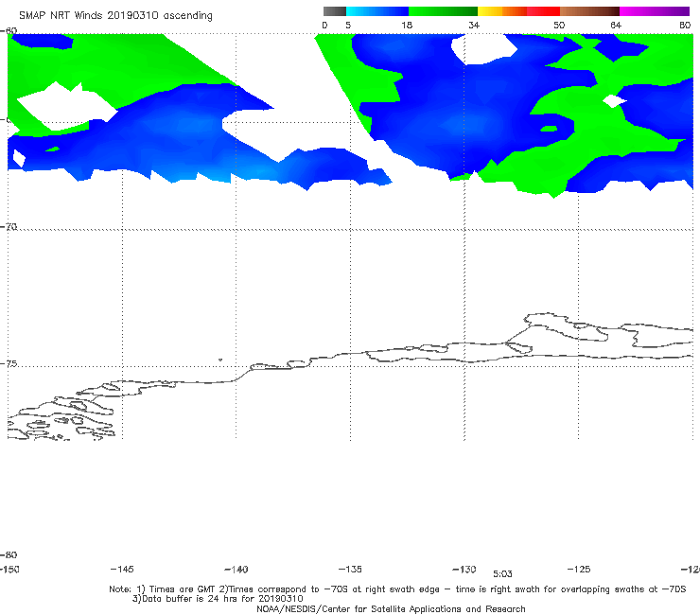Click the gray segment of the color bar
700x615 pixels.
[x=335, y=11]
